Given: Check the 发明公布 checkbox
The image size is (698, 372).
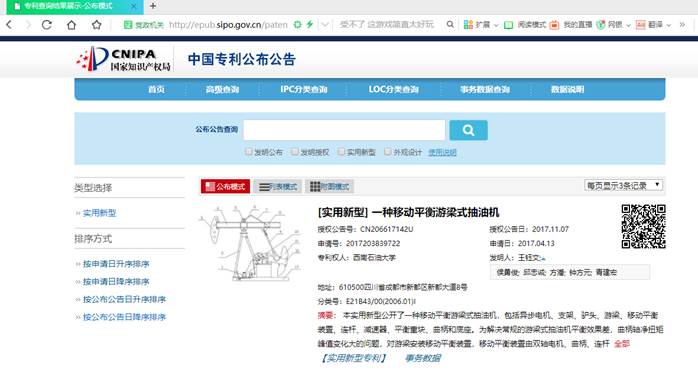Looking at the screenshot, I should (249, 152).
